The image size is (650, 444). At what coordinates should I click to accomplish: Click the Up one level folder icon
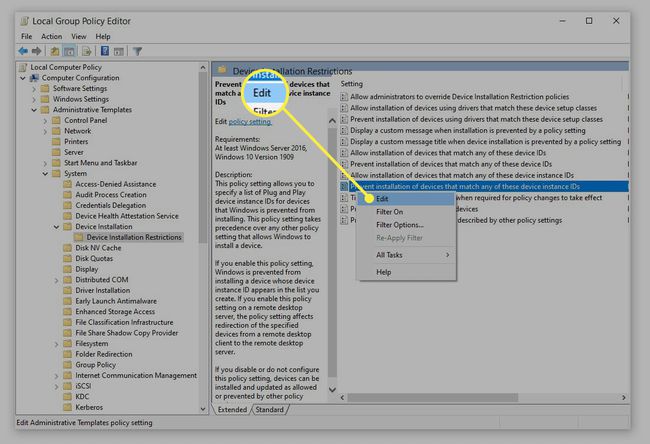tap(54, 51)
